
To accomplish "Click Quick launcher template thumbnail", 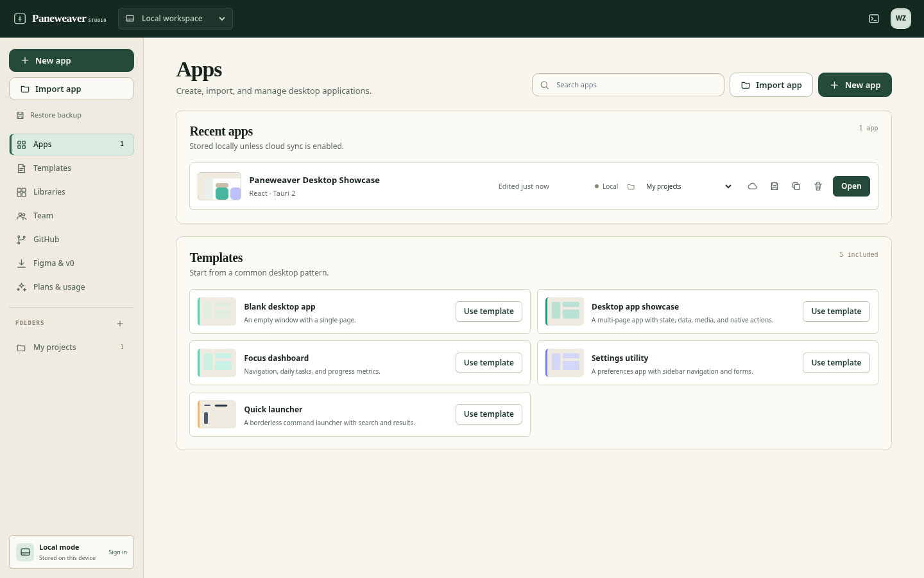I will click(217, 414).
